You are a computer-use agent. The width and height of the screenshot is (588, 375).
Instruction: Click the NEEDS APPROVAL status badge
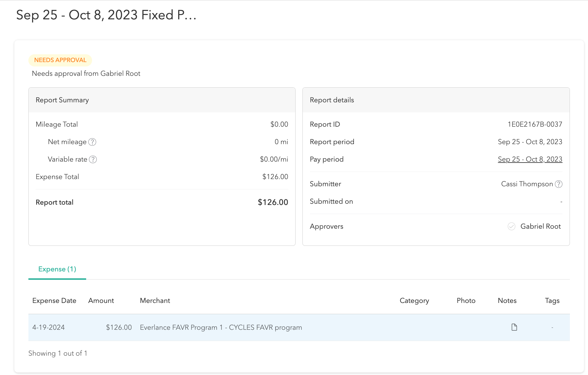[x=60, y=60]
